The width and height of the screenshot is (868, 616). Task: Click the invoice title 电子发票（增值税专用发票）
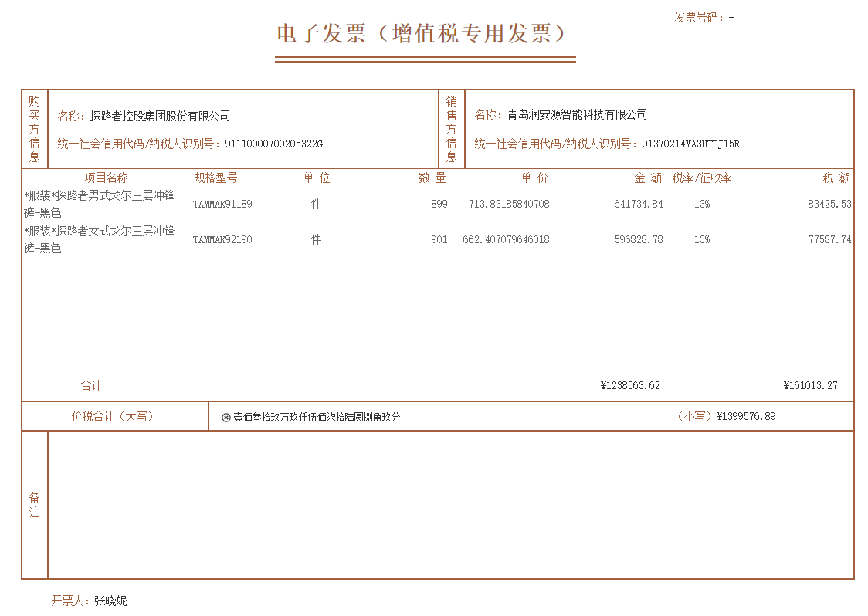pyautogui.click(x=425, y=34)
